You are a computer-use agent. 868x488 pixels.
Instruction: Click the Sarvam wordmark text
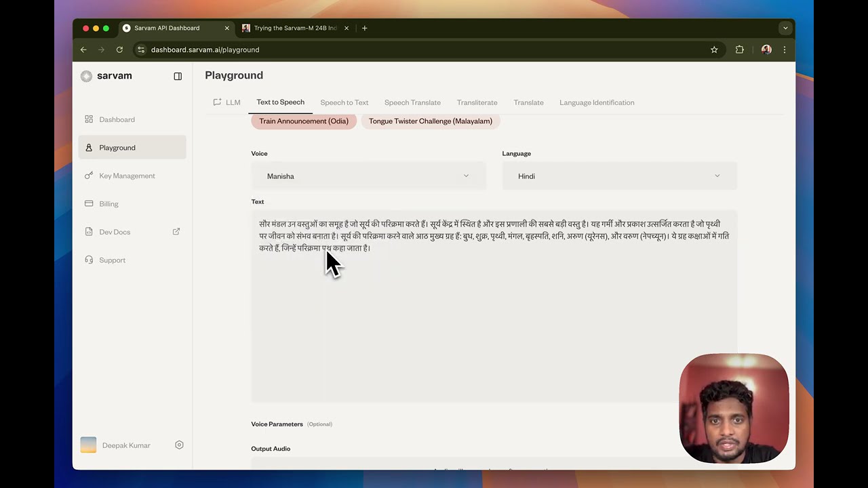click(x=115, y=76)
